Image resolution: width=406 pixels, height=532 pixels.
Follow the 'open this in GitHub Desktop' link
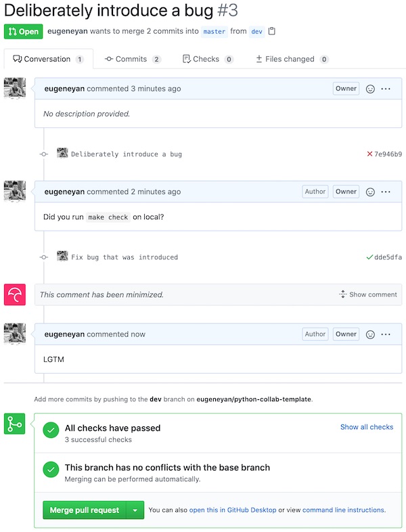(x=232, y=510)
